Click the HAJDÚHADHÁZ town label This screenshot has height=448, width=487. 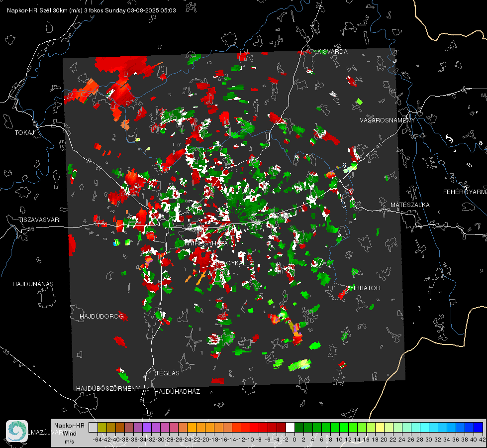click(x=177, y=392)
